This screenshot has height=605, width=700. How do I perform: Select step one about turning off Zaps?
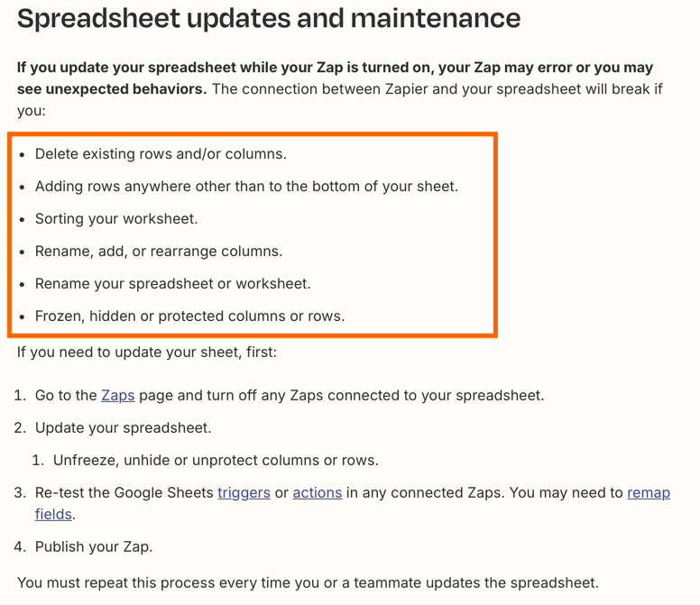coord(290,395)
